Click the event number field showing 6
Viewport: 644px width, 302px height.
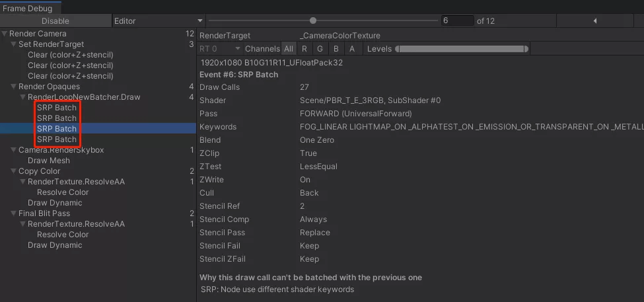[458, 20]
